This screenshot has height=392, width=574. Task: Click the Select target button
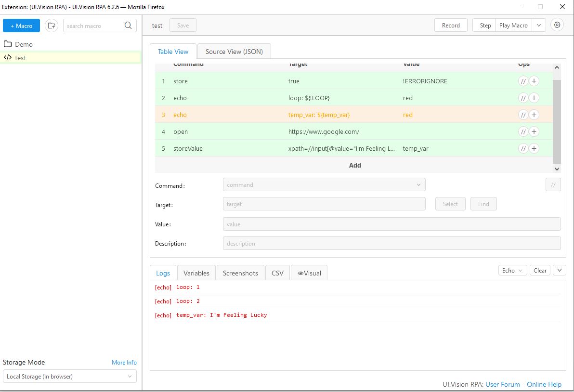(x=450, y=204)
